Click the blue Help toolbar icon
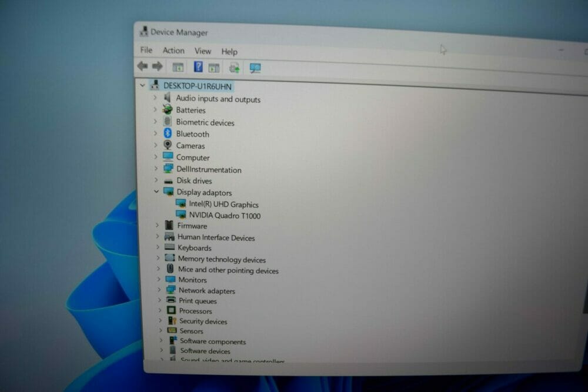The height and width of the screenshot is (392, 588). (198, 67)
